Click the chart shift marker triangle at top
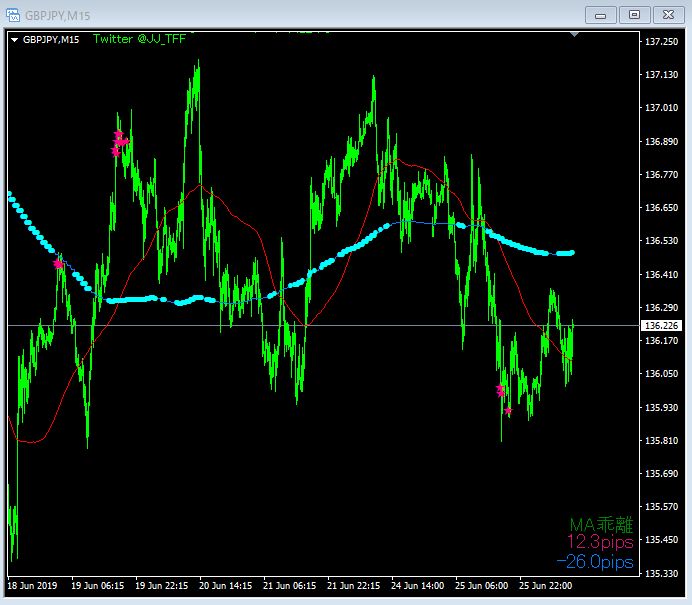The width and height of the screenshot is (692, 605). click(574, 34)
